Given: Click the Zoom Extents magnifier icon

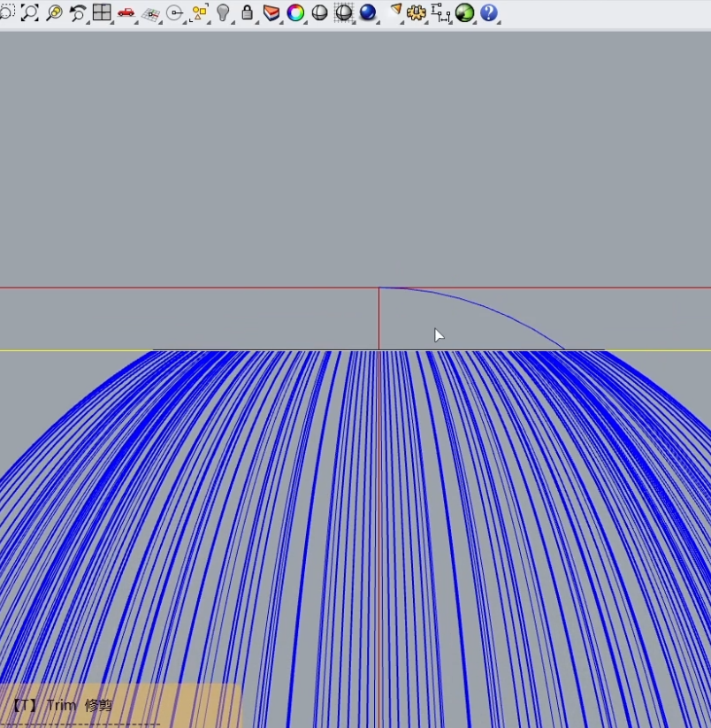Looking at the screenshot, I should [x=30, y=12].
